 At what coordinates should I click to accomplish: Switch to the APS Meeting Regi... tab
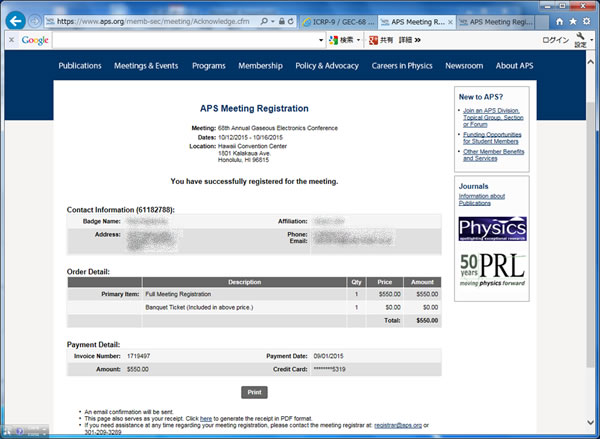[x=496, y=22]
